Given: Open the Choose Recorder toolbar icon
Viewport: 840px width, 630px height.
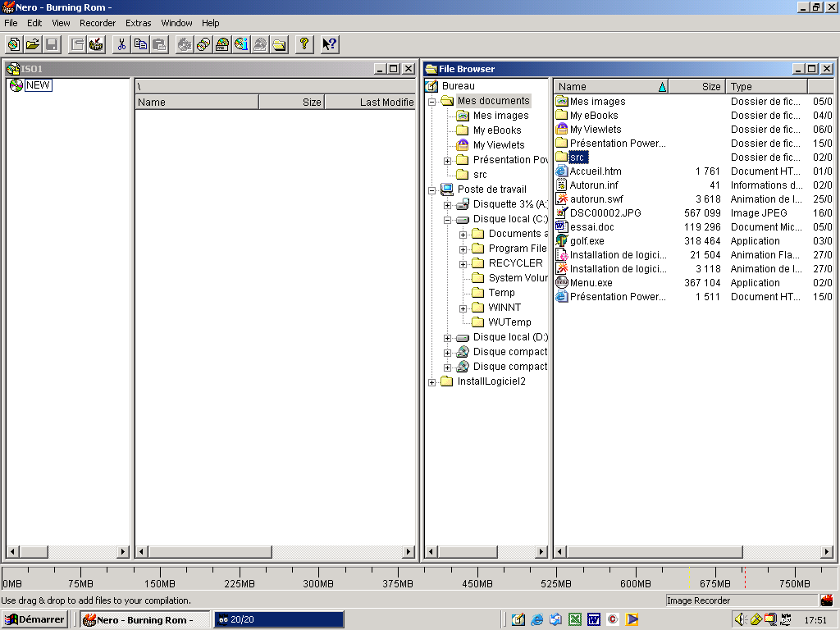Looking at the screenshot, I should point(222,44).
